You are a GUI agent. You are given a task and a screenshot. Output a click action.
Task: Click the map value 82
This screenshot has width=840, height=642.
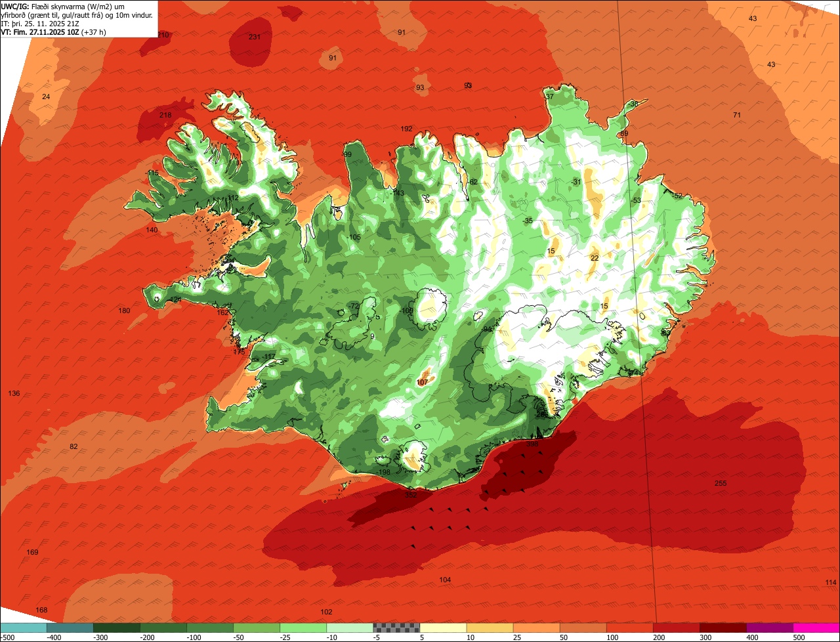tap(73, 446)
